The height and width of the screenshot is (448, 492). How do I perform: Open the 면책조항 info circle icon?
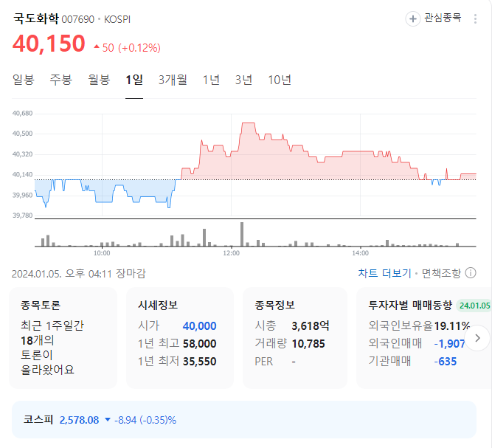(471, 273)
